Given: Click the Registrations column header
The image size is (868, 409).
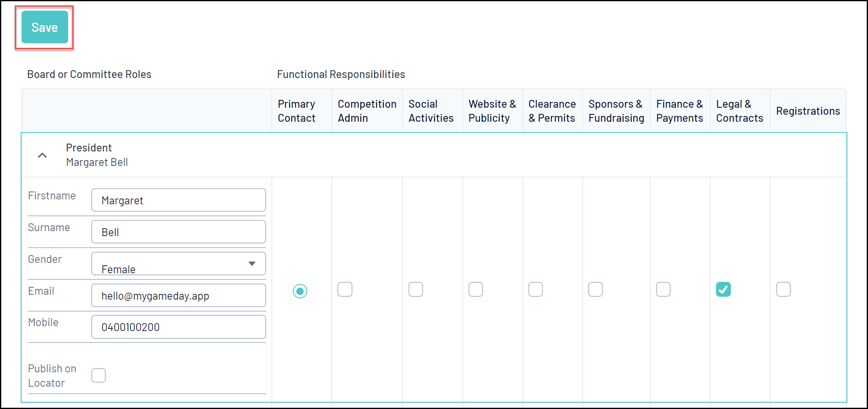Looking at the screenshot, I should [808, 111].
